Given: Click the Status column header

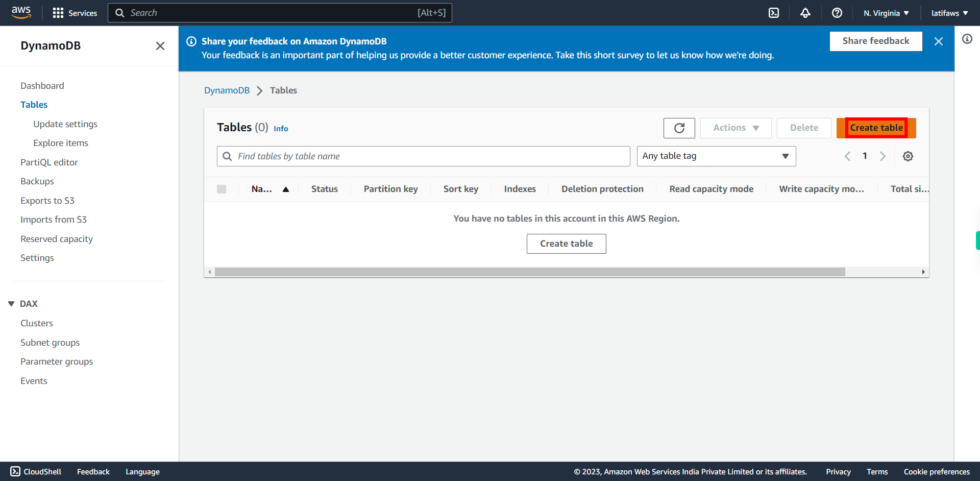Looking at the screenshot, I should [x=325, y=189].
